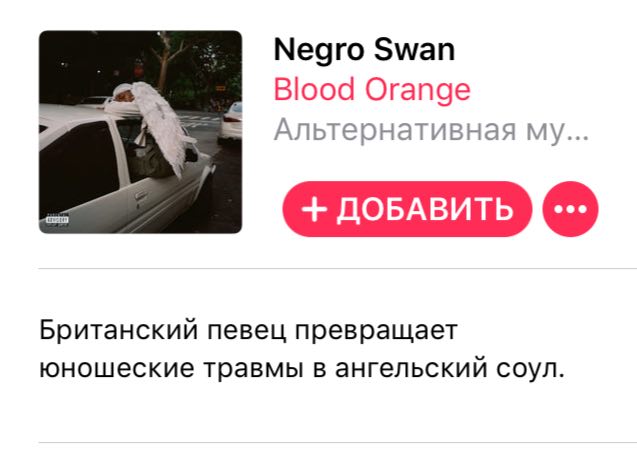Open the Blood Orange artist link

coord(372,89)
